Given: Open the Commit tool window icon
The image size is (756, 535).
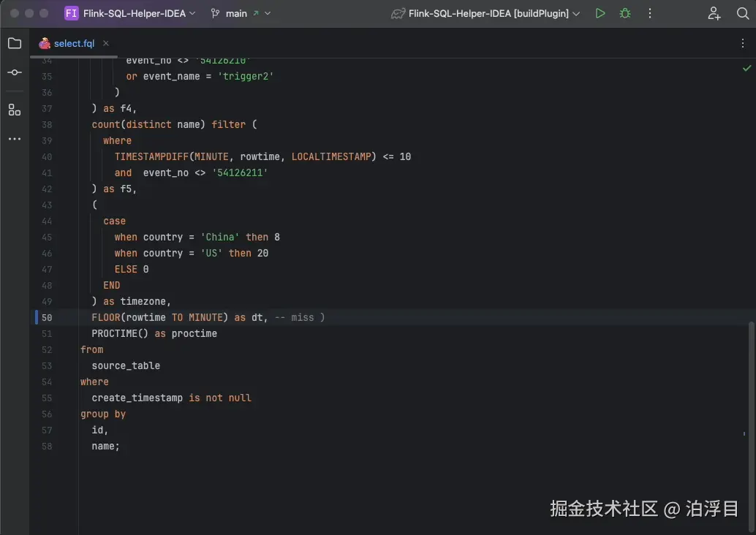Looking at the screenshot, I should 15,72.
